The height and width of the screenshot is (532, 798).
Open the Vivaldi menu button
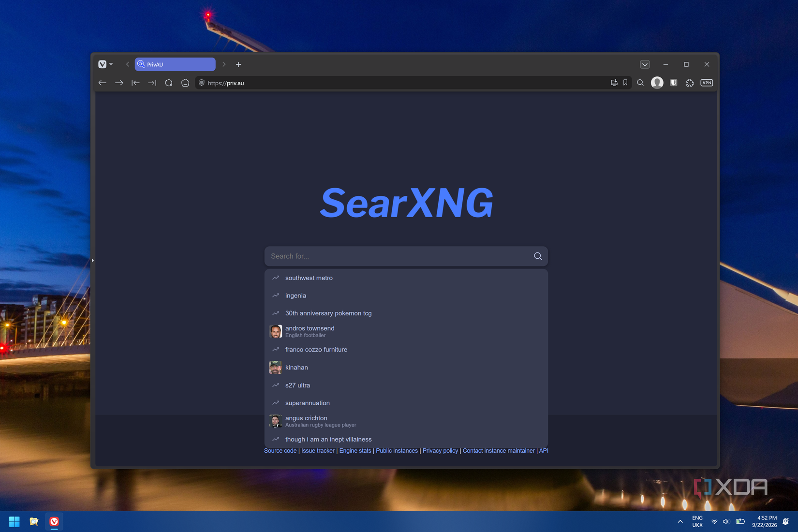coord(105,64)
